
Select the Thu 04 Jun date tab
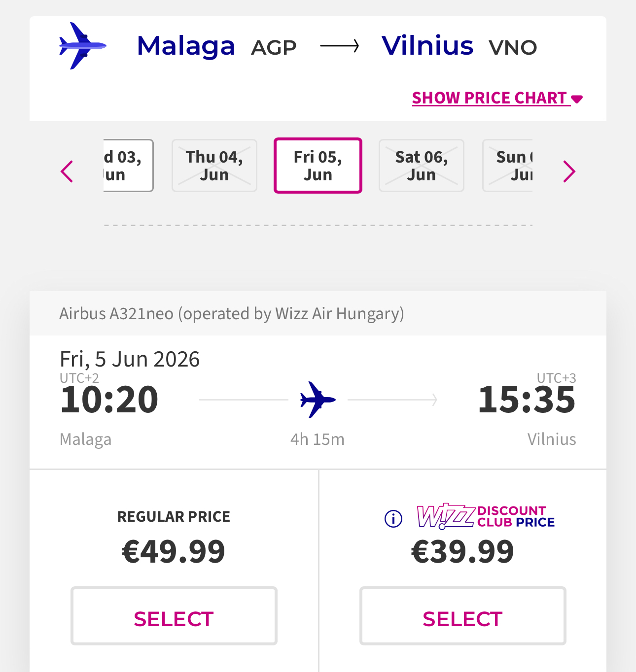click(x=214, y=166)
